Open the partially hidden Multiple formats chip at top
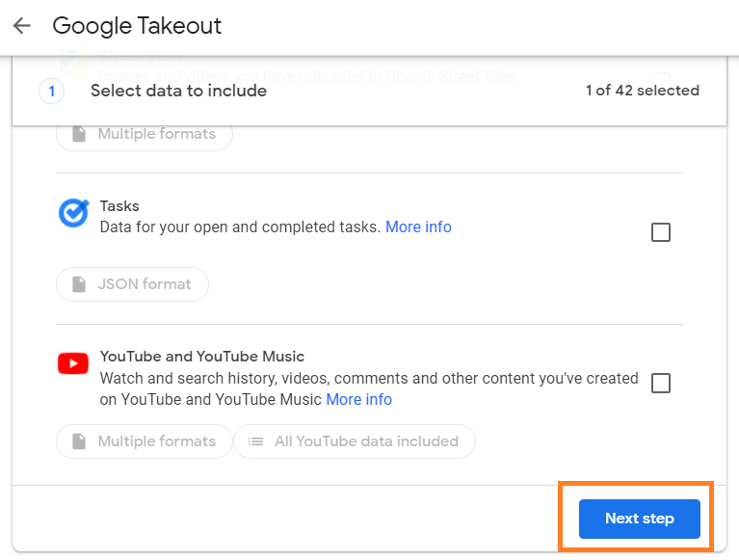Image resolution: width=739 pixels, height=560 pixels. coord(145,138)
